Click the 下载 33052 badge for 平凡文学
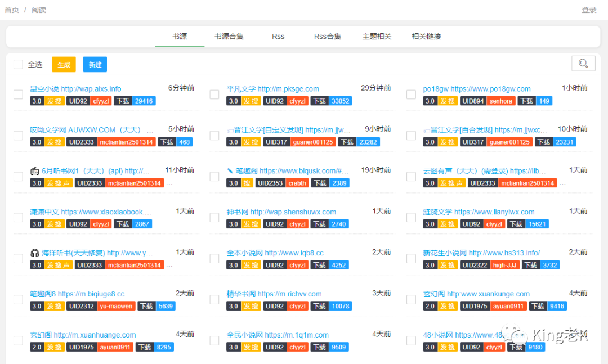 (x=331, y=101)
